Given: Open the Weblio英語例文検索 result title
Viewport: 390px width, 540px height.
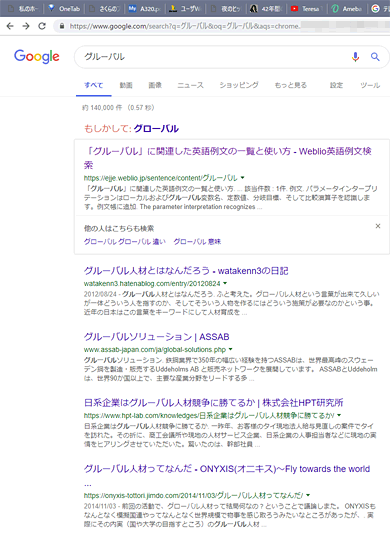Looking at the screenshot, I should coord(227,158).
